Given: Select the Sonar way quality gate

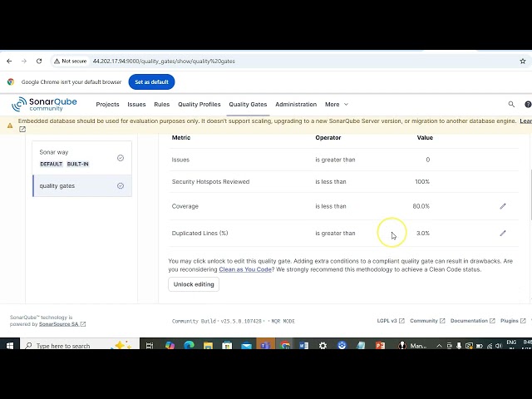Looking at the screenshot, I should coord(81,158).
